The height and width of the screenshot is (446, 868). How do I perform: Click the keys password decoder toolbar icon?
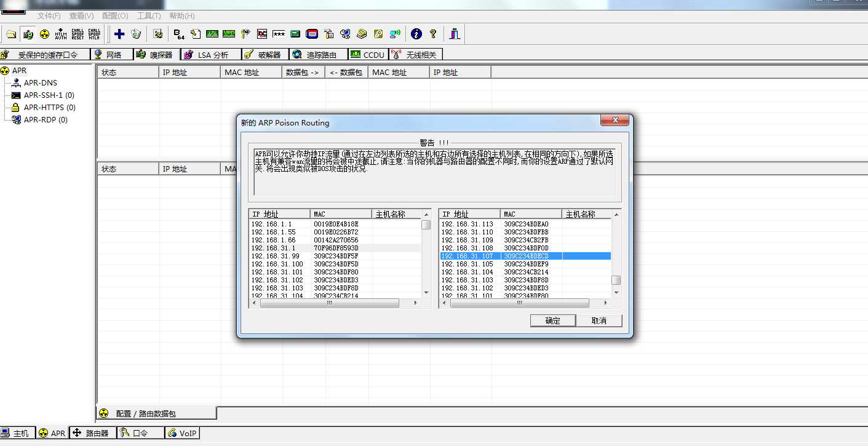[x=245, y=34]
